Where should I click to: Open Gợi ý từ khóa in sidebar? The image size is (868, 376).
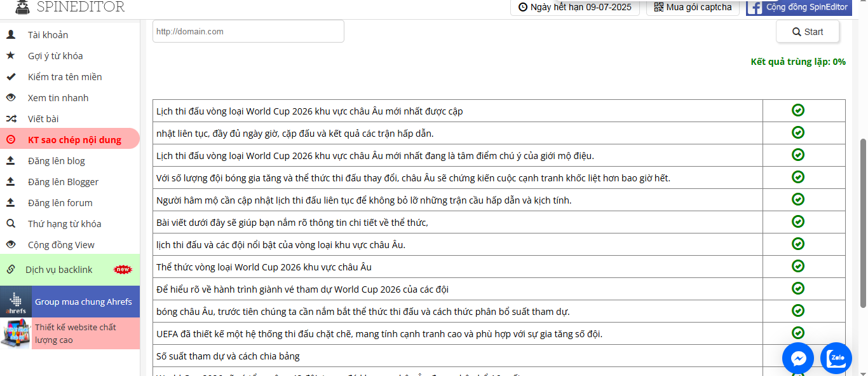click(70, 55)
